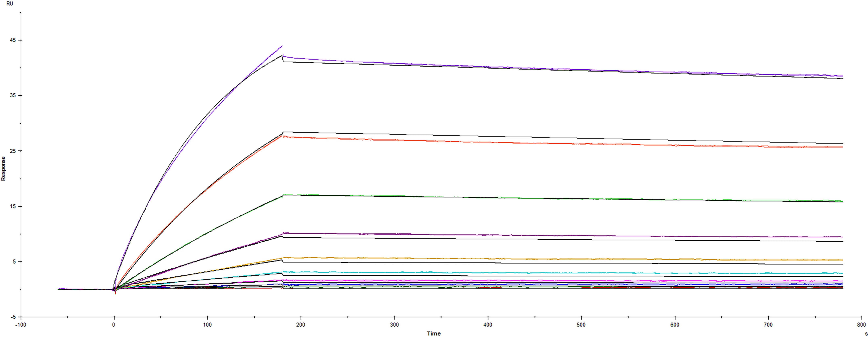Click the x-axis tick label 200
Image resolution: width=868 pixels, height=337 pixels.
pos(301,325)
